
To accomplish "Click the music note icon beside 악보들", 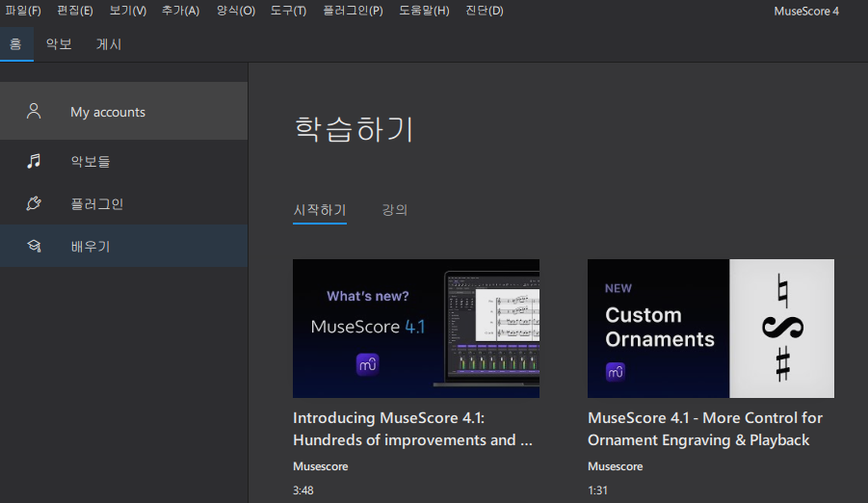I will point(34,161).
